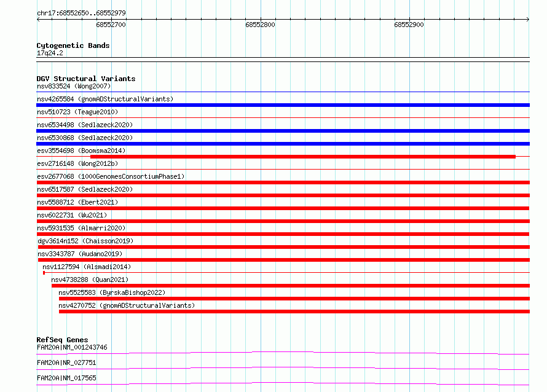Viewport: 547px width, 392px height.
Task: Click the red bar under nsv5588712
Action: pos(283,208)
